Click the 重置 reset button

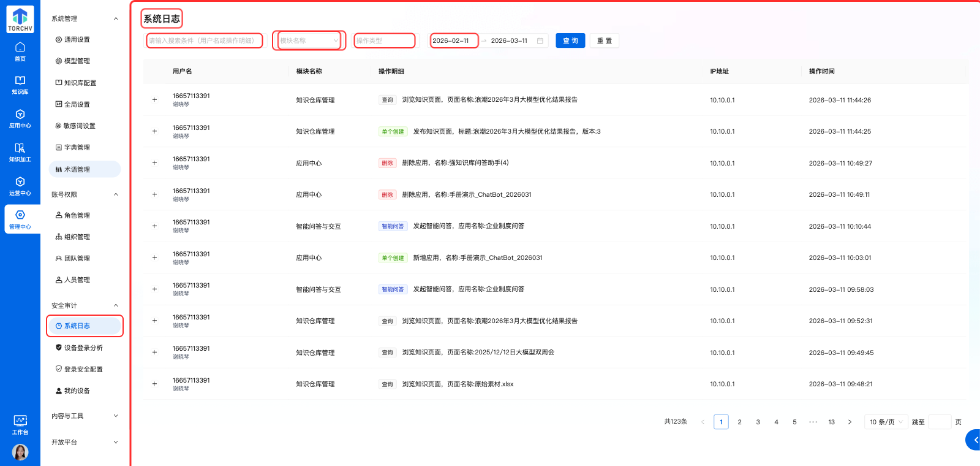(605, 40)
